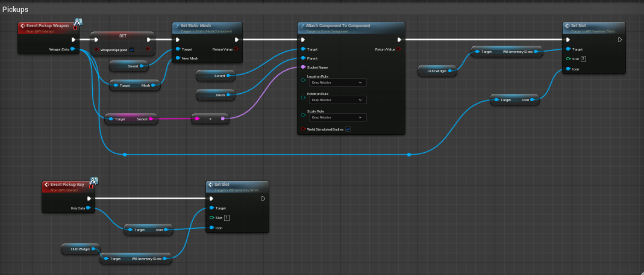Screen dimensions: 644x275
Task: Click the Slot integer pin on slot 2 Set Slot
Action: coord(568,59)
